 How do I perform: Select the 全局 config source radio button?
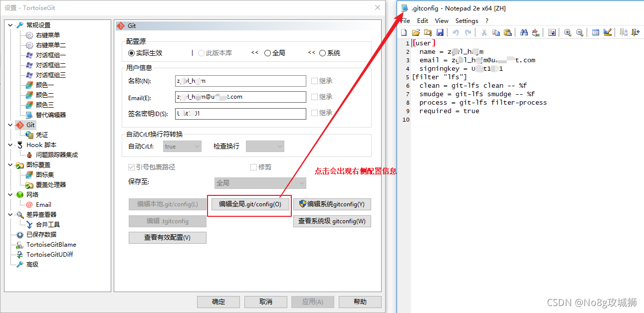[x=268, y=53]
